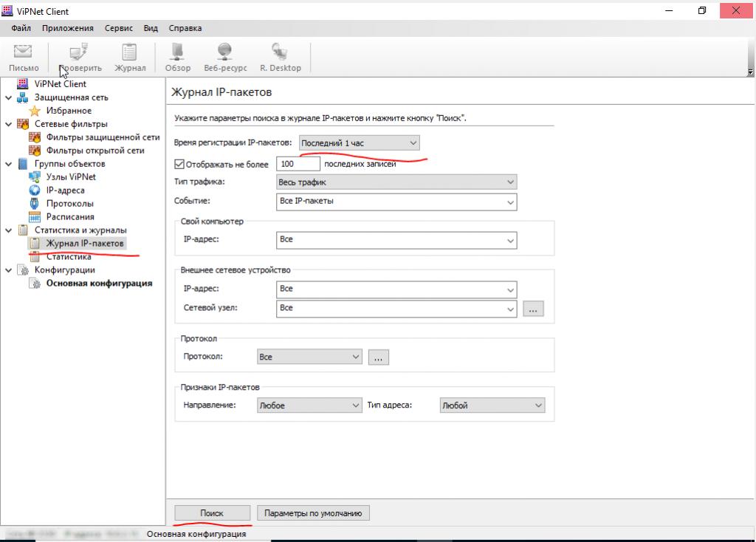Open Время регистрации IP-пакетов dropdown

pos(360,143)
